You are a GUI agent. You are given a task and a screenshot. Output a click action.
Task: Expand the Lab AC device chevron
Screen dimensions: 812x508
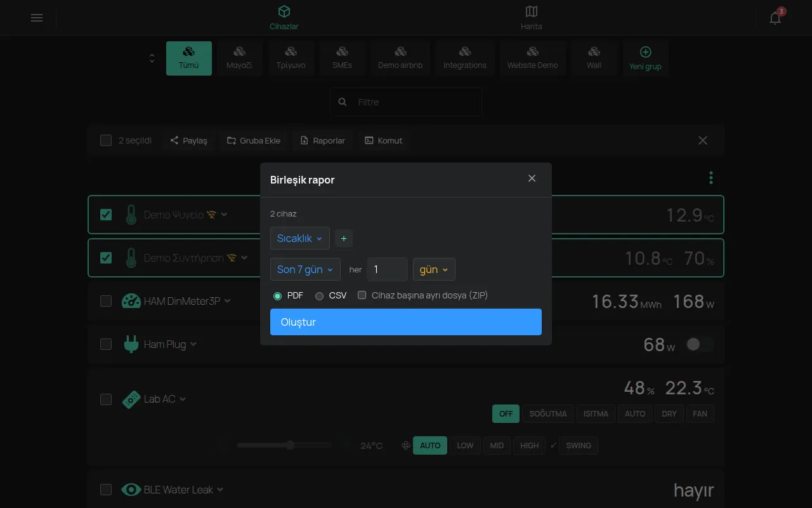[x=183, y=399]
